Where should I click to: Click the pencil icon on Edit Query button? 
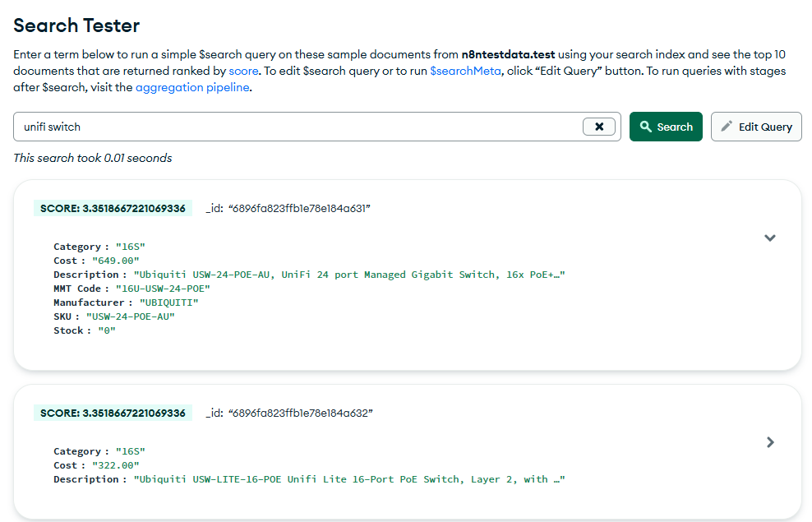[727, 126]
